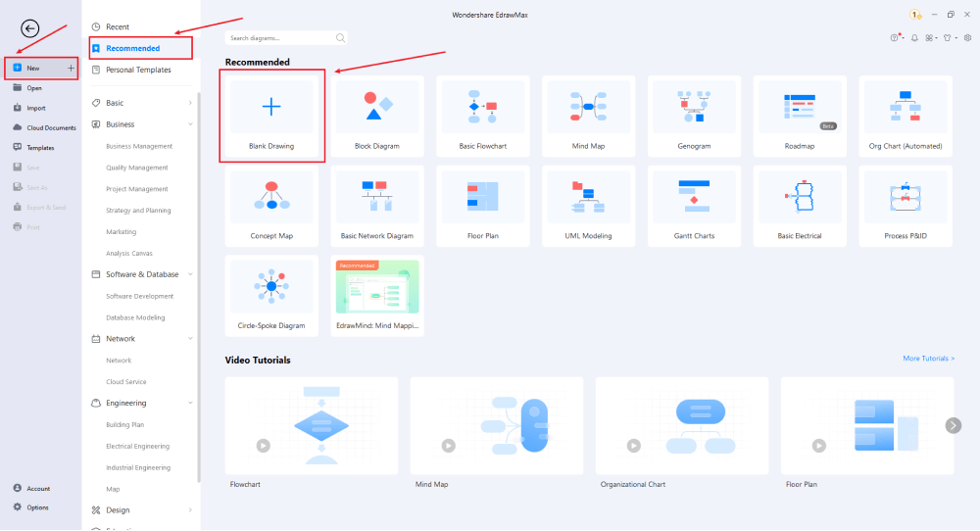Open the Gantt Charts template

click(695, 206)
